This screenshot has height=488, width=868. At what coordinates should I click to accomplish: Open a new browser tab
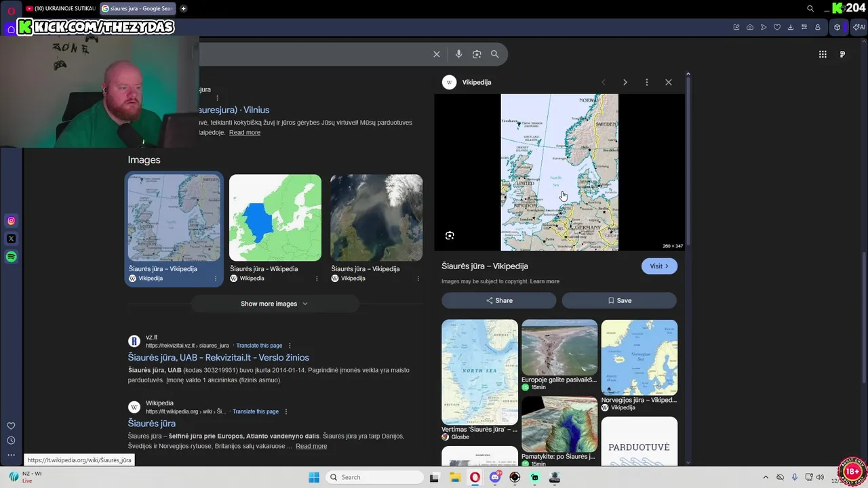point(183,9)
